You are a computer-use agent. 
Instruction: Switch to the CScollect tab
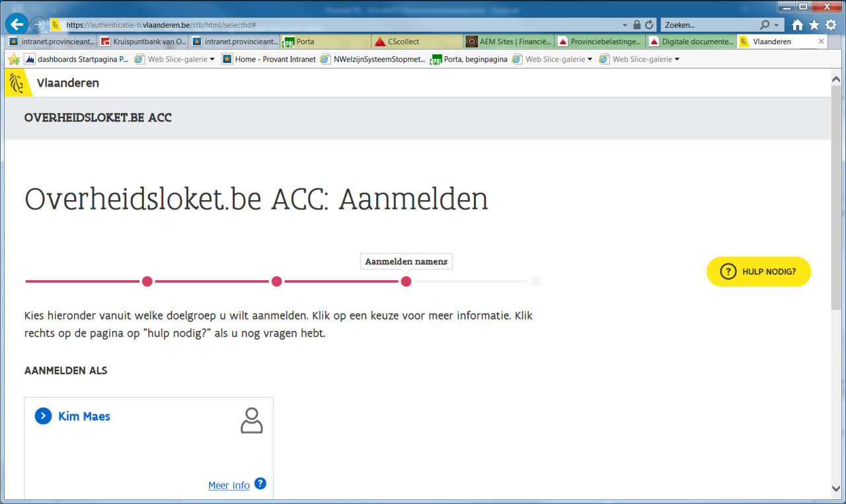click(417, 42)
